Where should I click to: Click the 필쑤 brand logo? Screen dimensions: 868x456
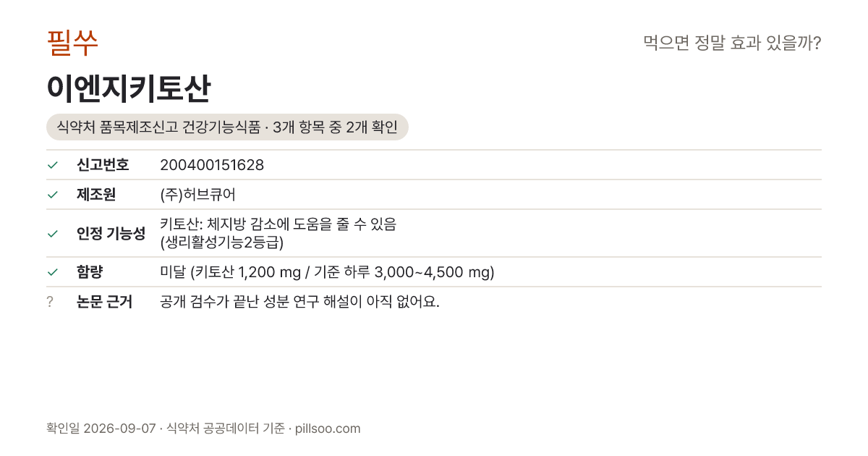[72, 43]
